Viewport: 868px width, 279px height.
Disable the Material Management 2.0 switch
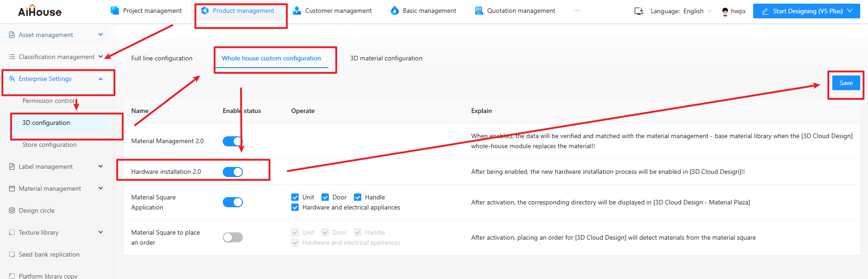232,141
